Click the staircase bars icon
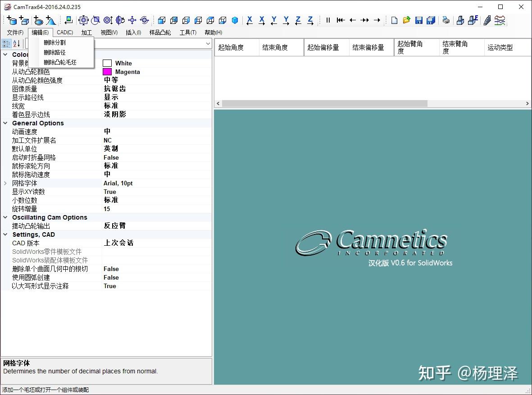 pyautogui.click(x=487, y=20)
